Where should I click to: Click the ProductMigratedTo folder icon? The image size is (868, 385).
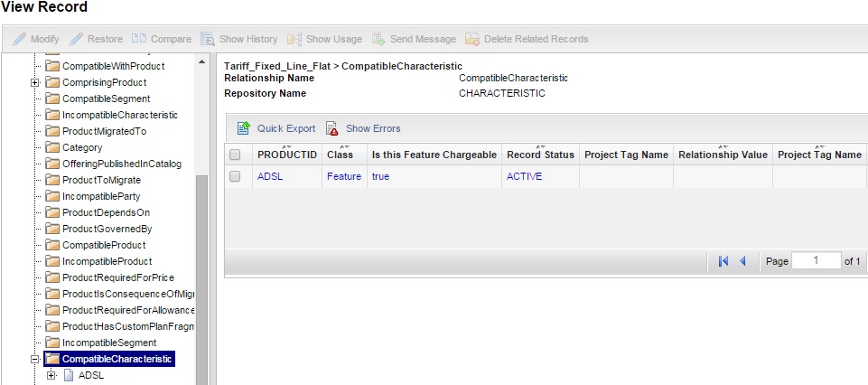[x=52, y=131]
